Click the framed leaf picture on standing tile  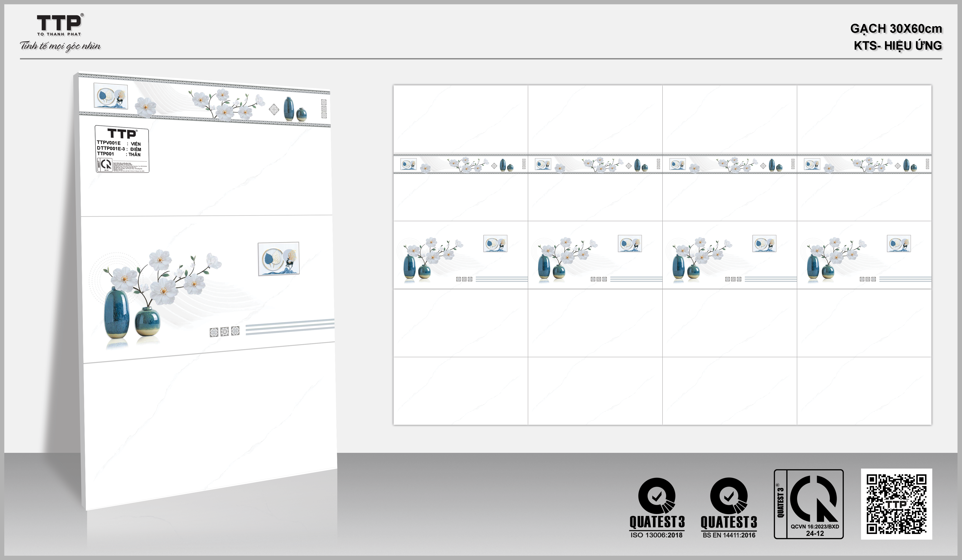tap(278, 259)
